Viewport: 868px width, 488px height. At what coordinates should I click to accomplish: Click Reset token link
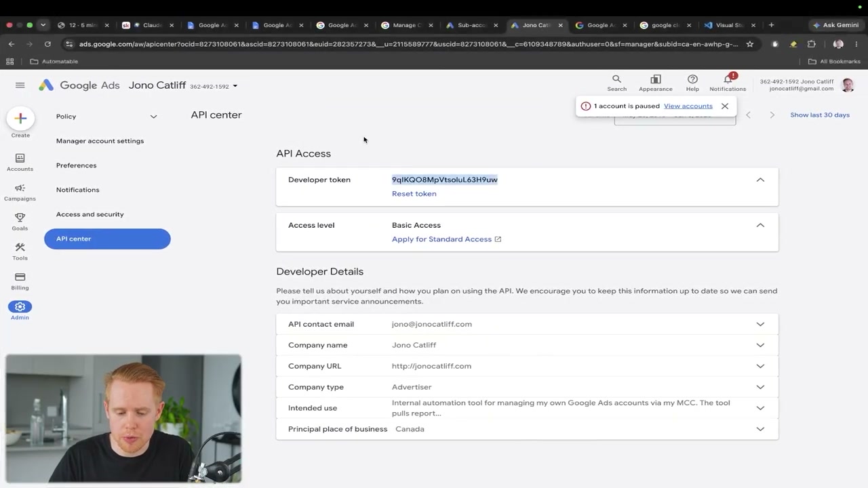(x=414, y=194)
